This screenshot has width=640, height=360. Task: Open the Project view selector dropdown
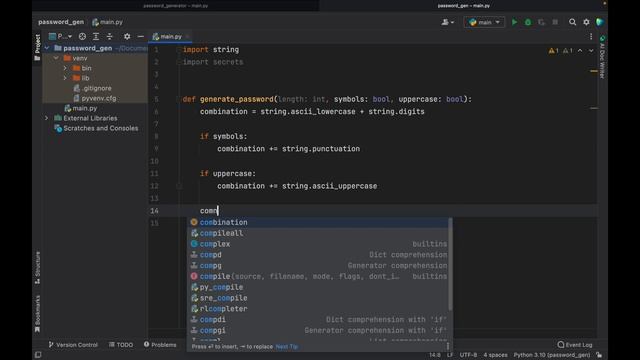(60, 36)
